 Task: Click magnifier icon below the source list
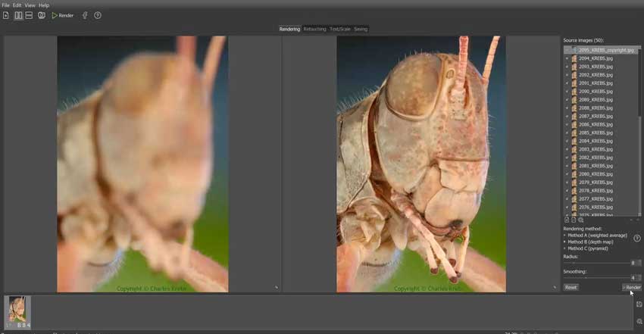coord(581,220)
